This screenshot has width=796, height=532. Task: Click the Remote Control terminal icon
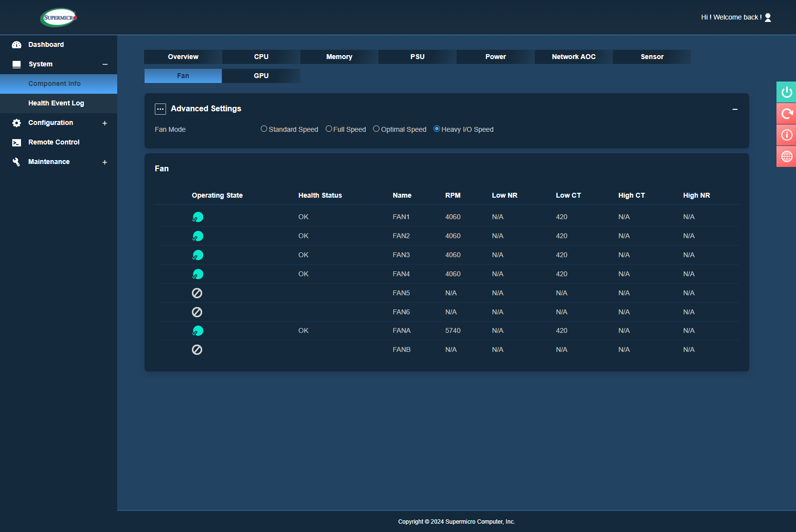pos(17,143)
